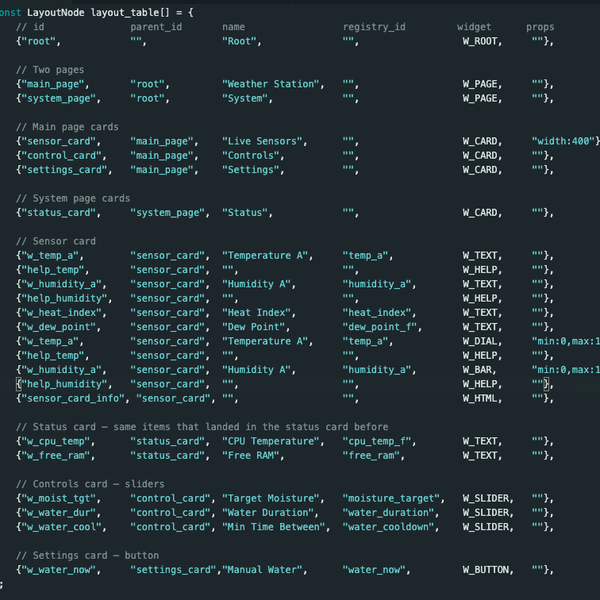The image size is (600, 600).
Task: Click the "w_water_cool" id string
Action: [x=61, y=527]
